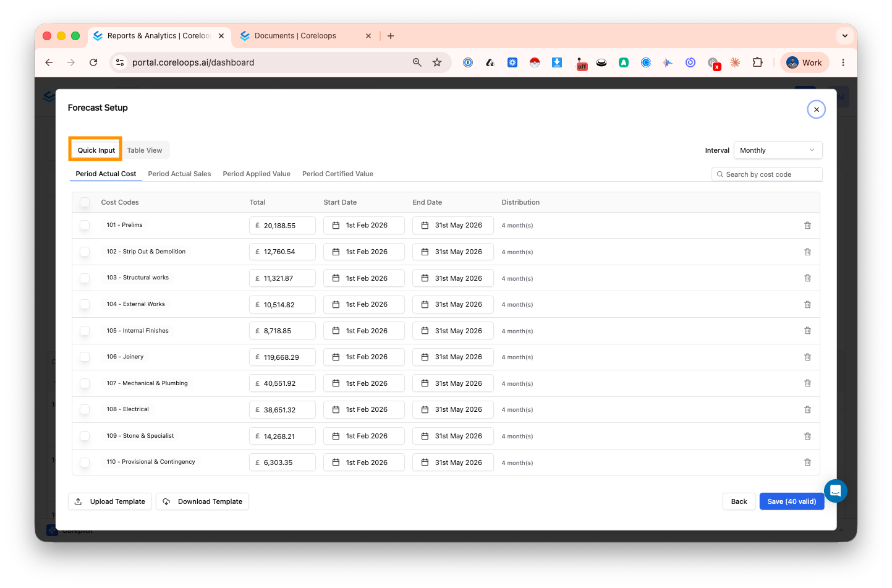Close the Reports & Analytics tab
892x588 pixels.
(221, 36)
